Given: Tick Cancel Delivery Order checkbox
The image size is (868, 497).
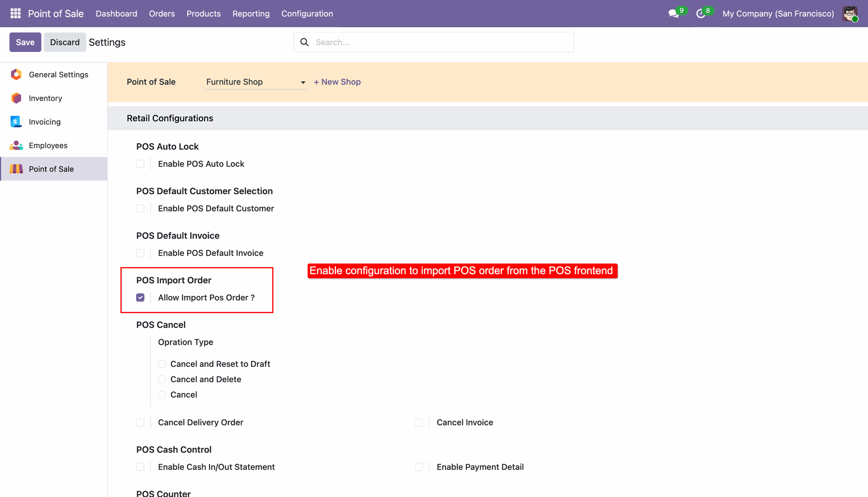Looking at the screenshot, I should (x=140, y=422).
